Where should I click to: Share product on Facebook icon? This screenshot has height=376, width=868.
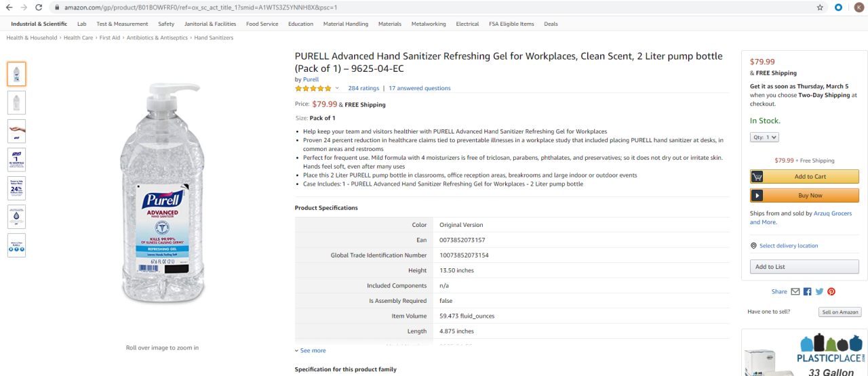(x=807, y=291)
